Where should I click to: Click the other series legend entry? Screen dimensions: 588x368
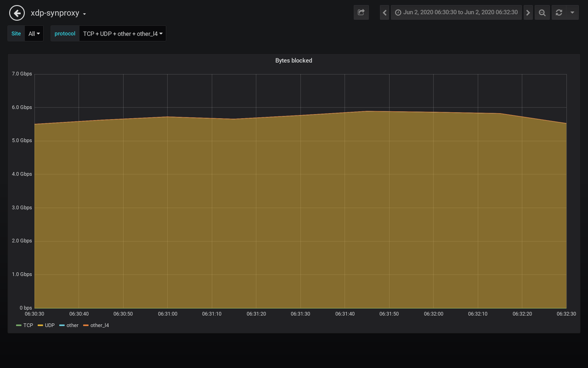(72, 325)
